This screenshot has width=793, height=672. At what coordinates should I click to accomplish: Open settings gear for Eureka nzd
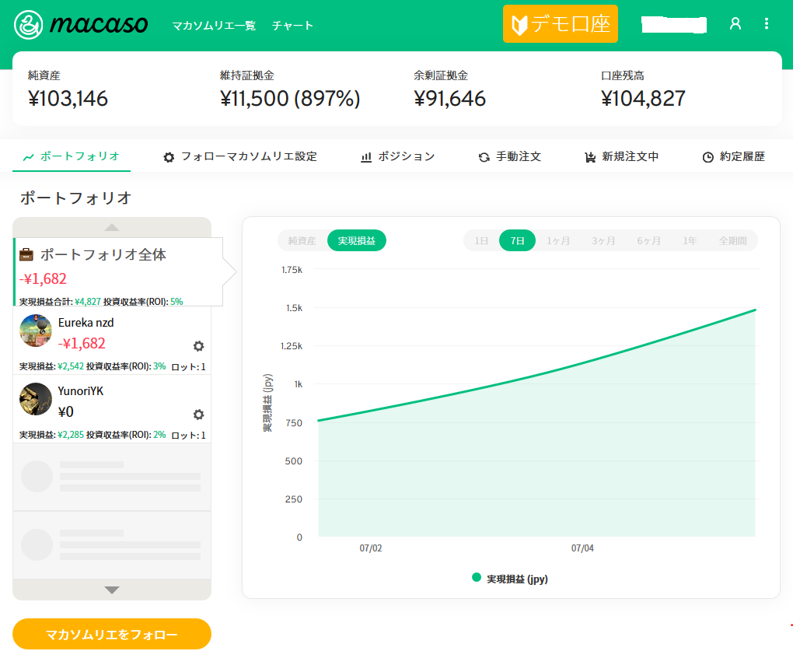pos(198,346)
